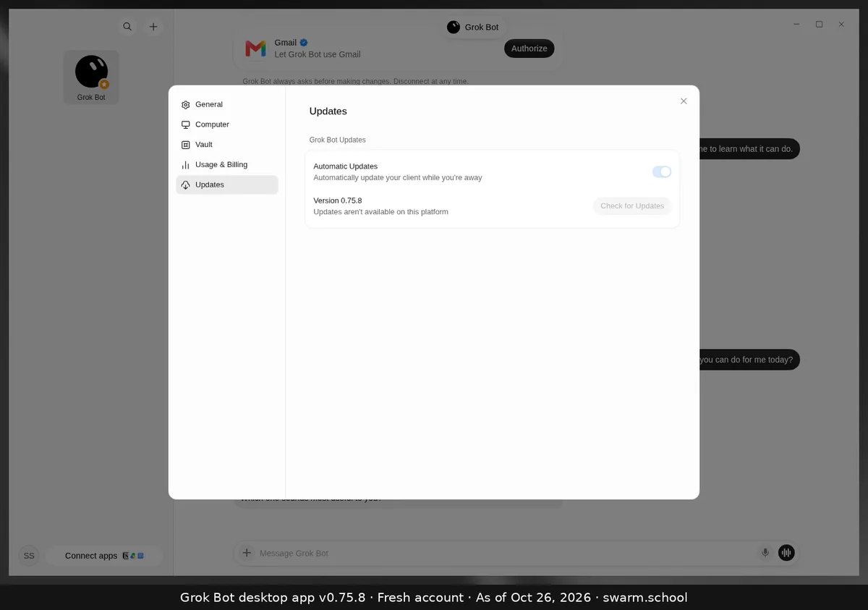Focus the Message Grok Bot input field
Screen dimensions: 868x610
coord(506,553)
